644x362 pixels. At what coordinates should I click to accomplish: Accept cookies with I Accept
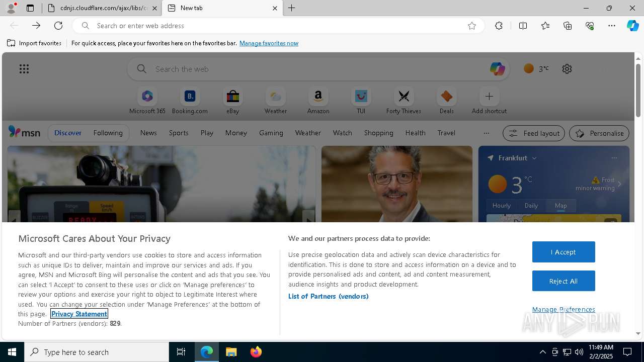[x=563, y=252]
